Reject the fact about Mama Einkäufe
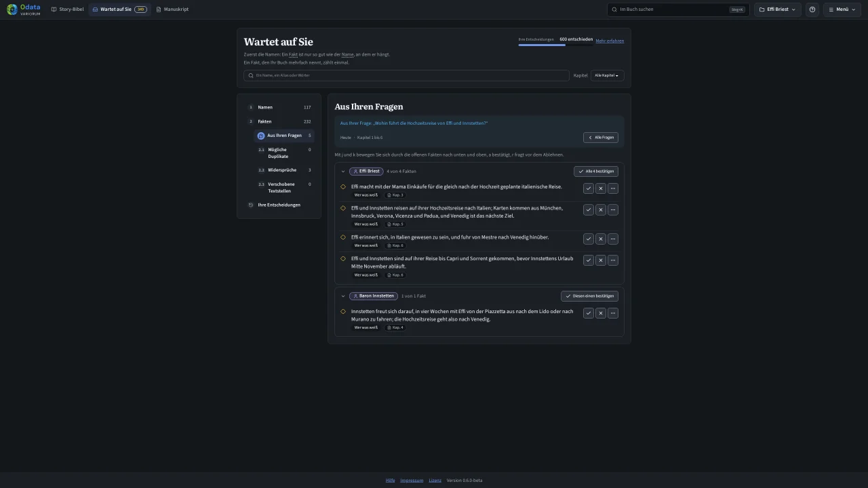Image resolution: width=868 pixels, height=488 pixels. coord(601,188)
